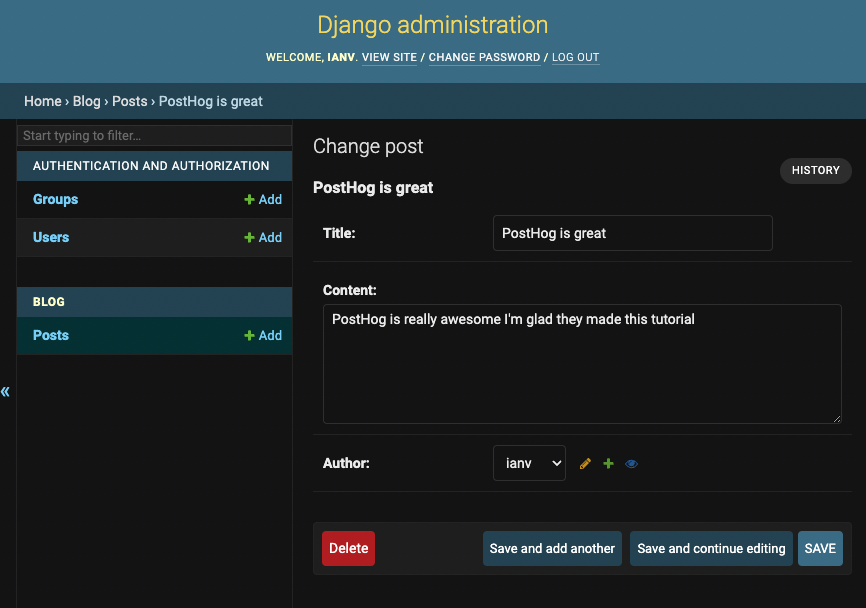Add a new Post from the sidebar

coord(262,335)
